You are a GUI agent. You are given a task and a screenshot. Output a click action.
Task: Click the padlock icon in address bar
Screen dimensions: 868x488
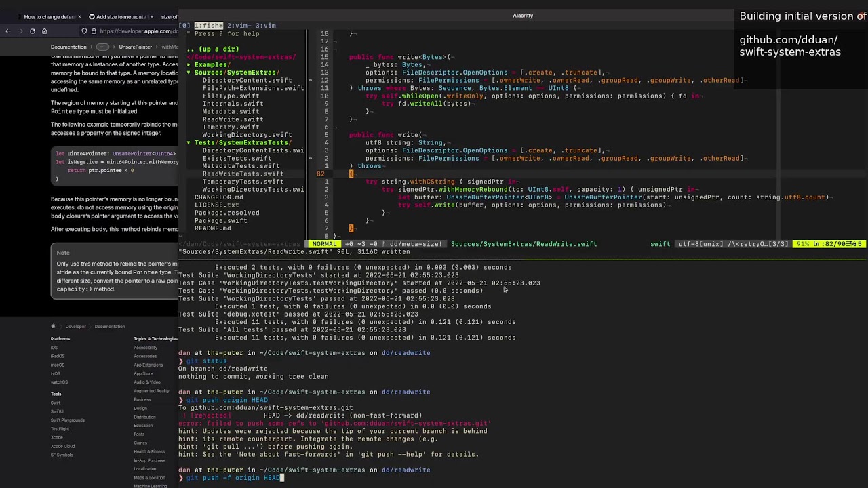coord(94,31)
